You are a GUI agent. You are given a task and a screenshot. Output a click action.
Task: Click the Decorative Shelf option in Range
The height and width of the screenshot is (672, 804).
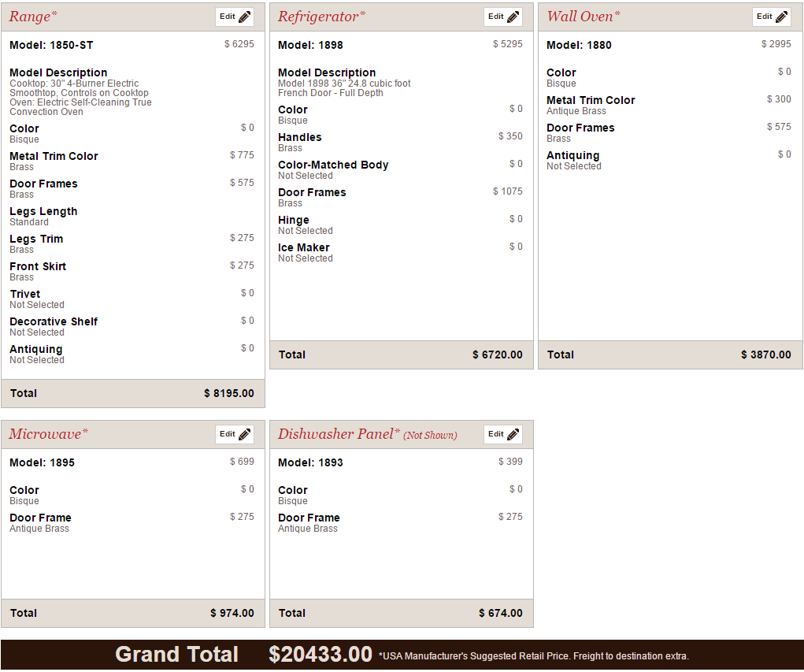click(x=54, y=321)
